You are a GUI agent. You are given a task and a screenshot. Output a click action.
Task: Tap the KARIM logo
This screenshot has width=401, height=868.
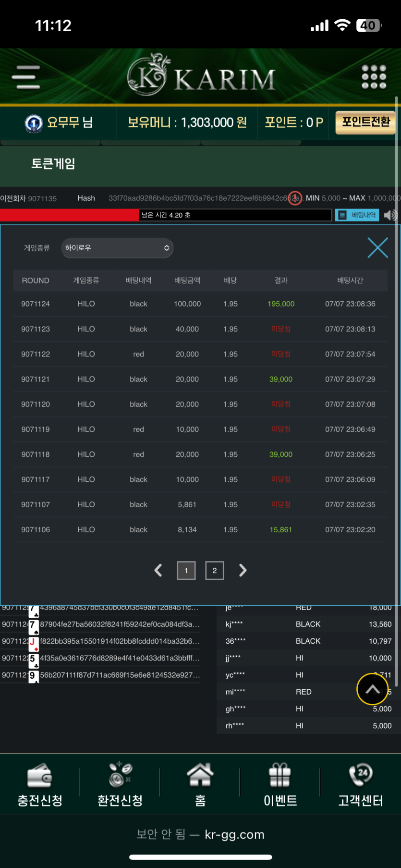coord(201,77)
